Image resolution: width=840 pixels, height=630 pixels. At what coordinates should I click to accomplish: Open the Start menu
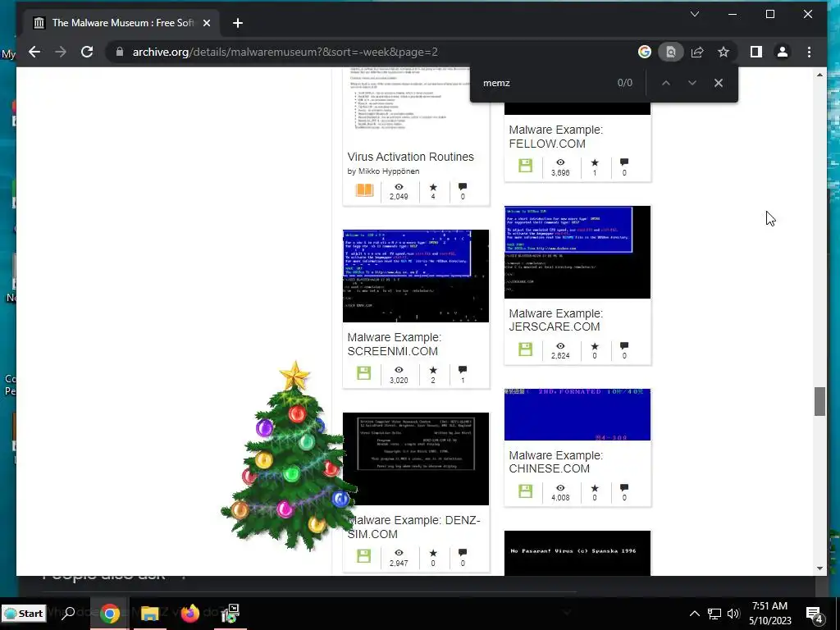point(24,614)
